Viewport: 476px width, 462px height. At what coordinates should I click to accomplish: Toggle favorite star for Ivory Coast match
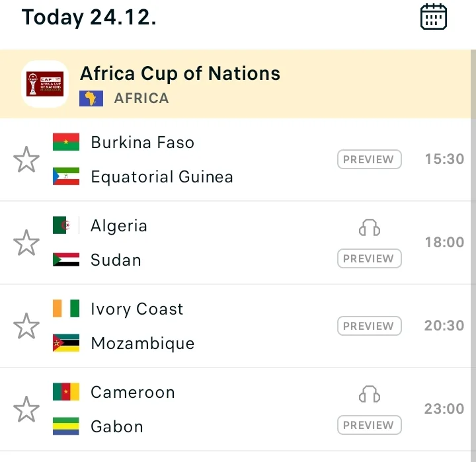point(26,327)
